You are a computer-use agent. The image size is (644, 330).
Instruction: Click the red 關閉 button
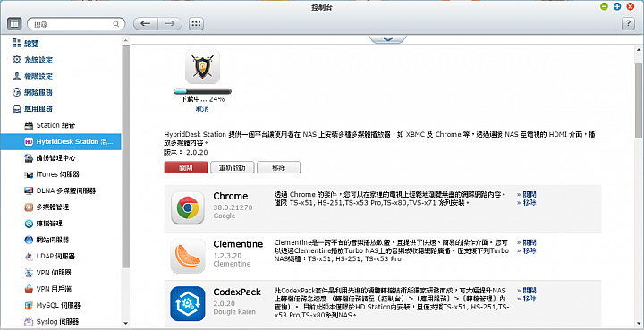(186, 167)
